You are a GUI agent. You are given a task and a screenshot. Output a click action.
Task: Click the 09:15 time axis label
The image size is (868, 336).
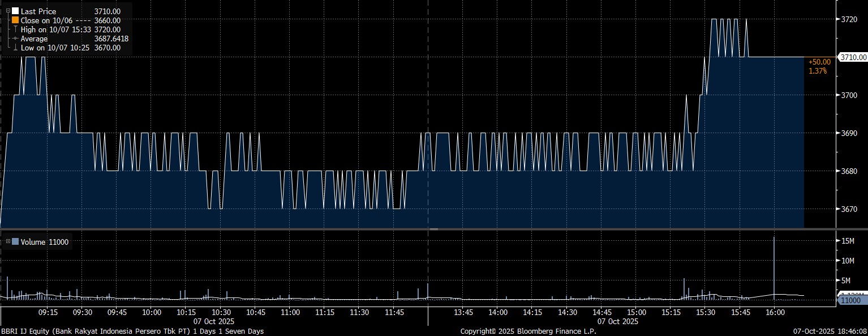point(48,312)
